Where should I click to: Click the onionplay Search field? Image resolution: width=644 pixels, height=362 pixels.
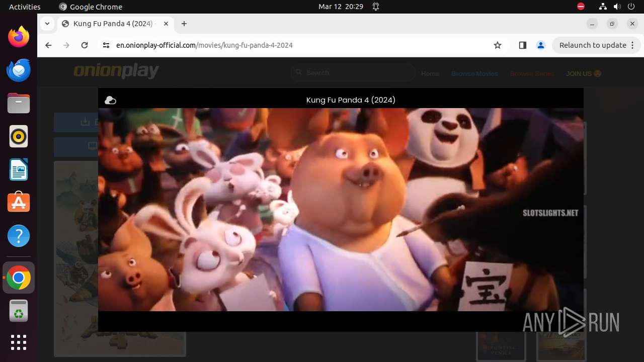(x=353, y=73)
